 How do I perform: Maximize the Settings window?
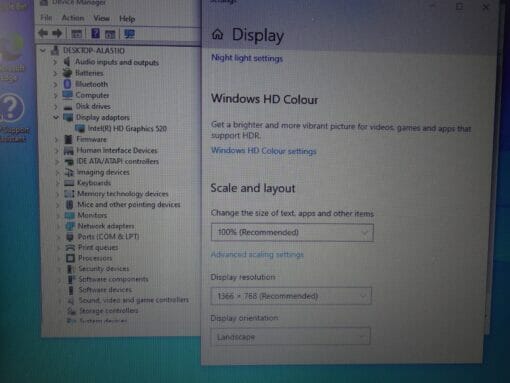coord(460,7)
